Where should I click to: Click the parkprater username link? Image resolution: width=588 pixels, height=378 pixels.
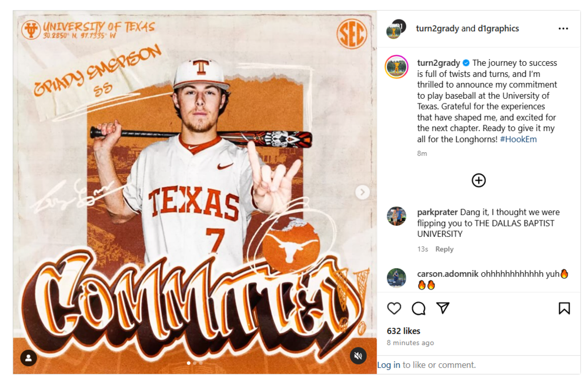point(437,212)
